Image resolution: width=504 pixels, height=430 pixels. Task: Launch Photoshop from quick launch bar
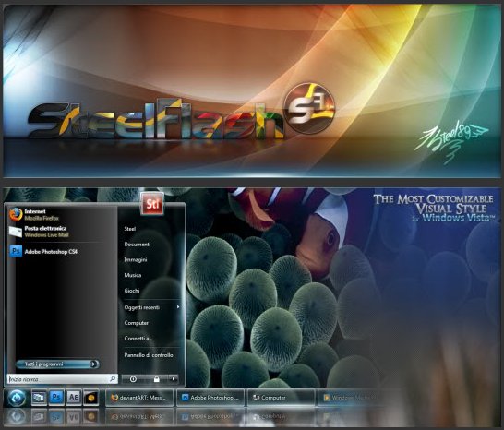(56, 398)
